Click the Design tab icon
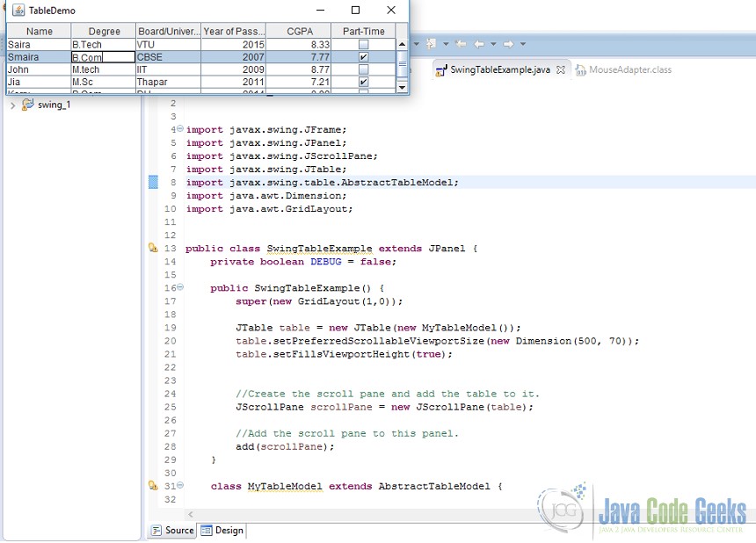 (x=207, y=531)
